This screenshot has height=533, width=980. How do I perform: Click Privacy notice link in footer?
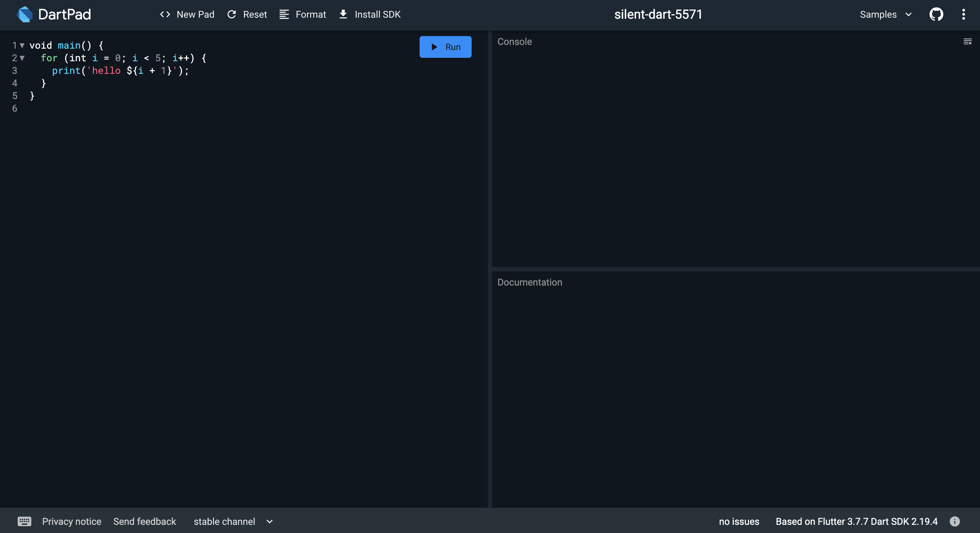point(71,522)
